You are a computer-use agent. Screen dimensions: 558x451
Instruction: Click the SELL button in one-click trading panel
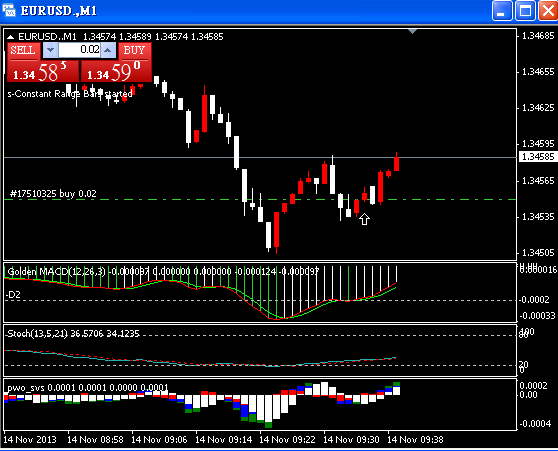(23, 50)
